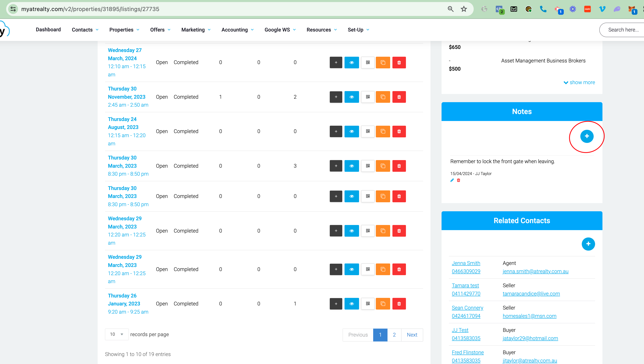Expand the Properties menu

point(124,30)
